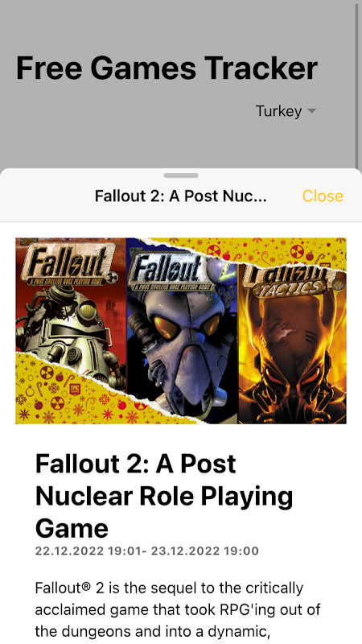This screenshot has height=644, width=362.
Task: Click the vertical scrollbar on the right edge
Action: pos(359,82)
